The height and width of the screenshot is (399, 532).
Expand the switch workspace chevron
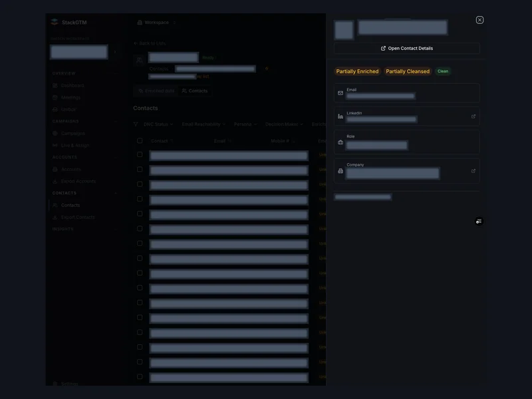pyautogui.click(x=115, y=52)
